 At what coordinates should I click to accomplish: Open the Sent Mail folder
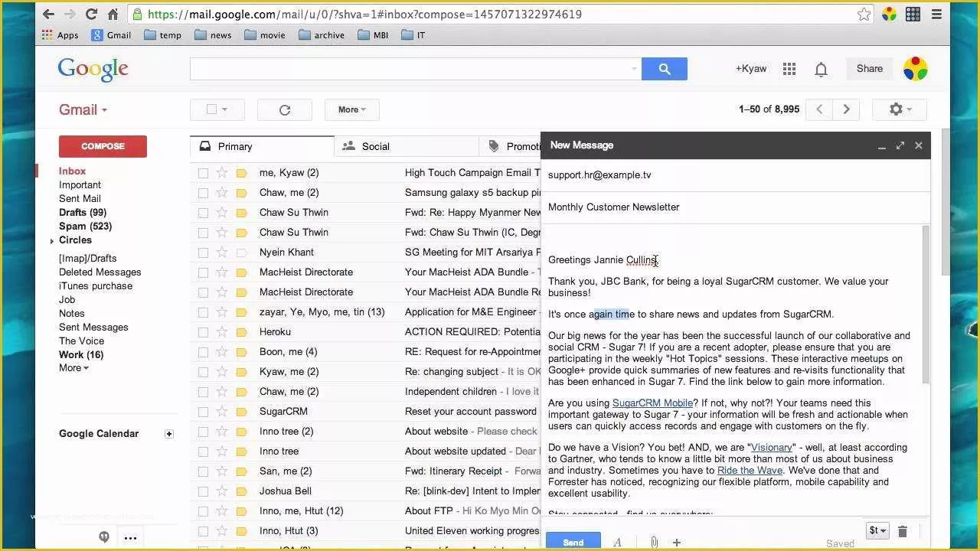point(80,199)
